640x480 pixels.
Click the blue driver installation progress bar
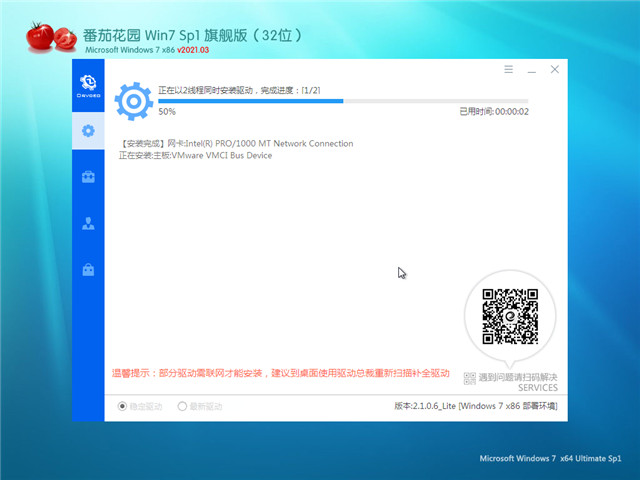coord(343,101)
